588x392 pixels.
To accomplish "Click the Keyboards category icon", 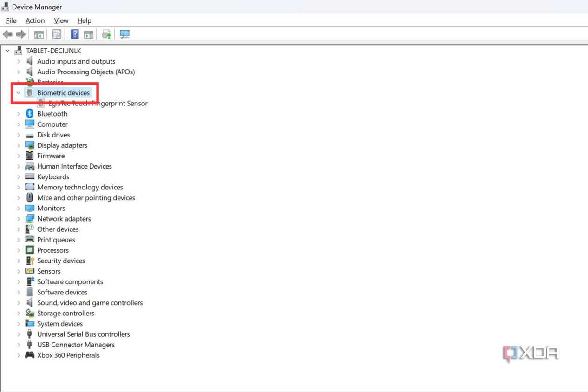I will (30, 176).
